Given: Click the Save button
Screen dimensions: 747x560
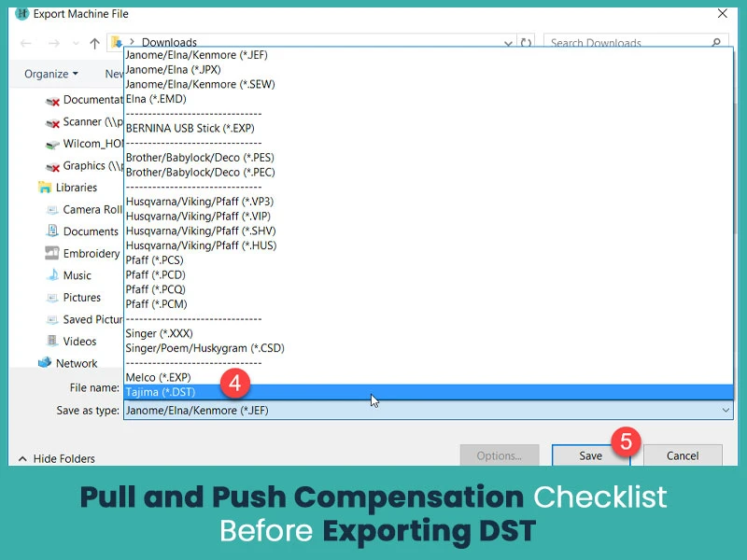Looking at the screenshot, I should point(589,455).
